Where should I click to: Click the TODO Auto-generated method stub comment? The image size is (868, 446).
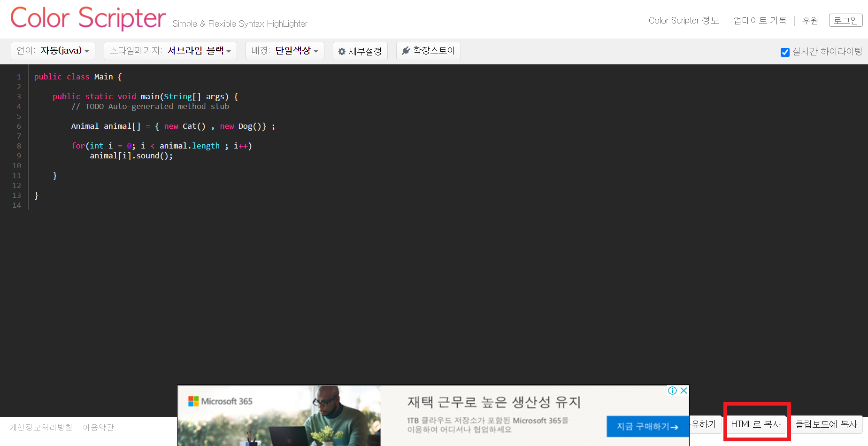(x=150, y=106)
